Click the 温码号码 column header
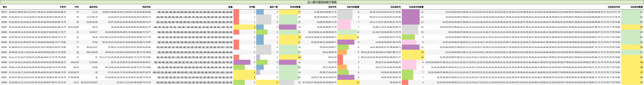644x85 pixels. (93, 7)
